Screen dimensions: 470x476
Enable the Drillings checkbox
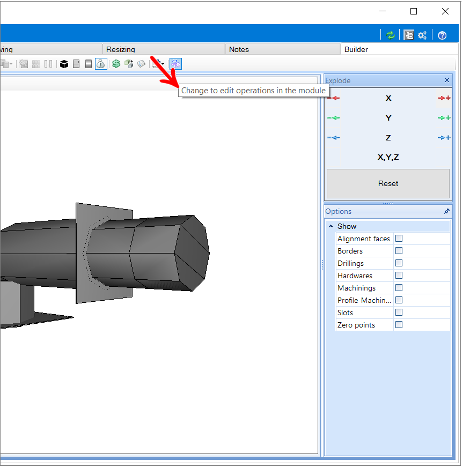point(399,263)
